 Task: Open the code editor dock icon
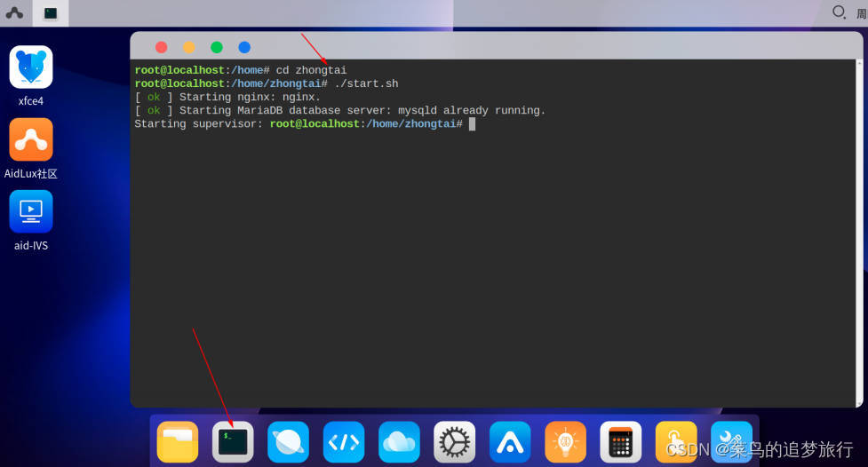(343, 442)
